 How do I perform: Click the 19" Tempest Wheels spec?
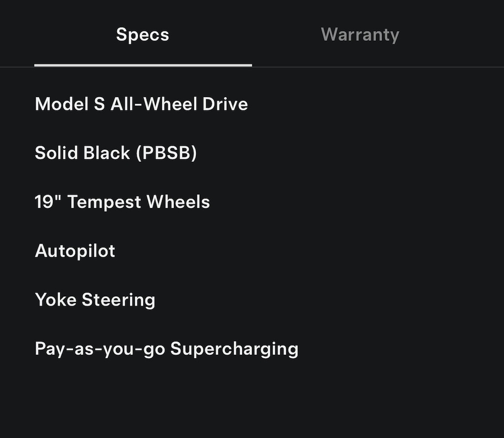pos(122,202)
